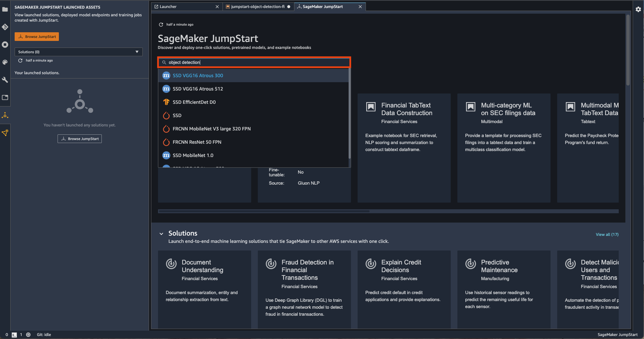
Task: Focus the object detection search field
Action: tap(254, 63)
